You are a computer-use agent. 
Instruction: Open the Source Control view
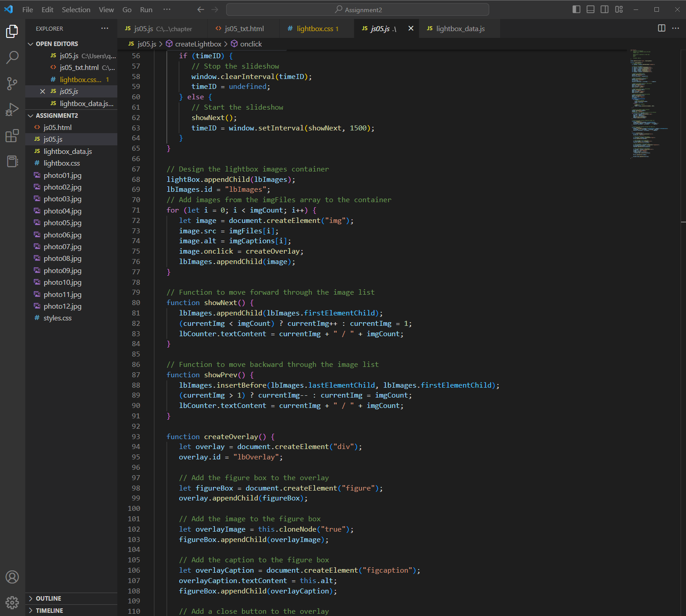point(12,83)
